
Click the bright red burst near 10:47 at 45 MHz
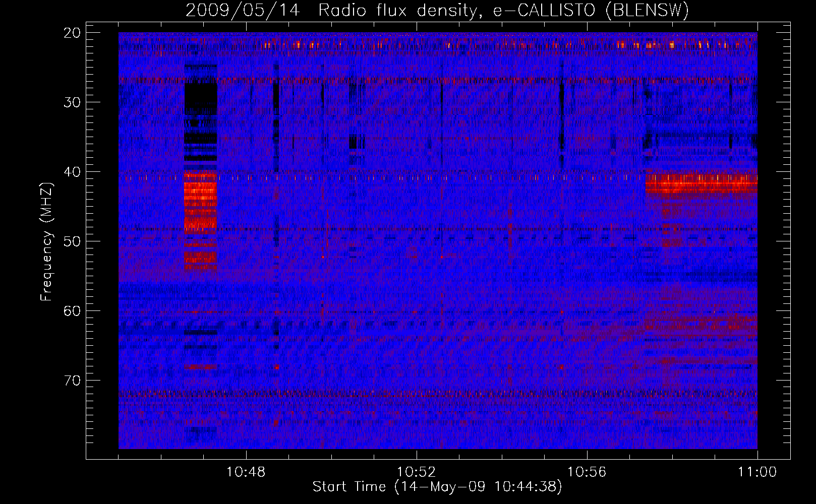coord(200,202)
